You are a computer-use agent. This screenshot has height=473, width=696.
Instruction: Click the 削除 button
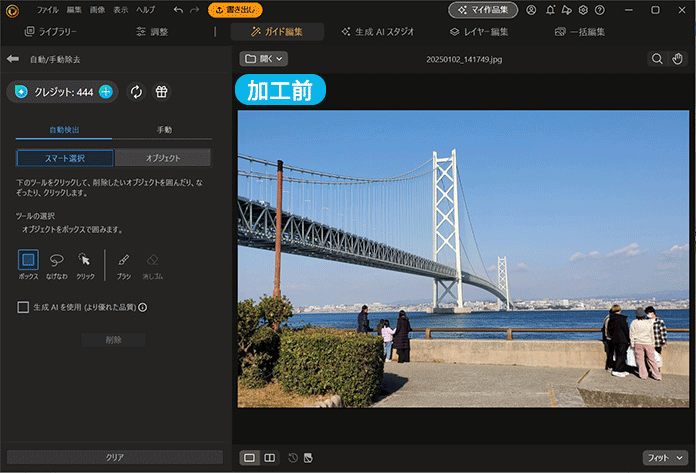click(113, 340)
